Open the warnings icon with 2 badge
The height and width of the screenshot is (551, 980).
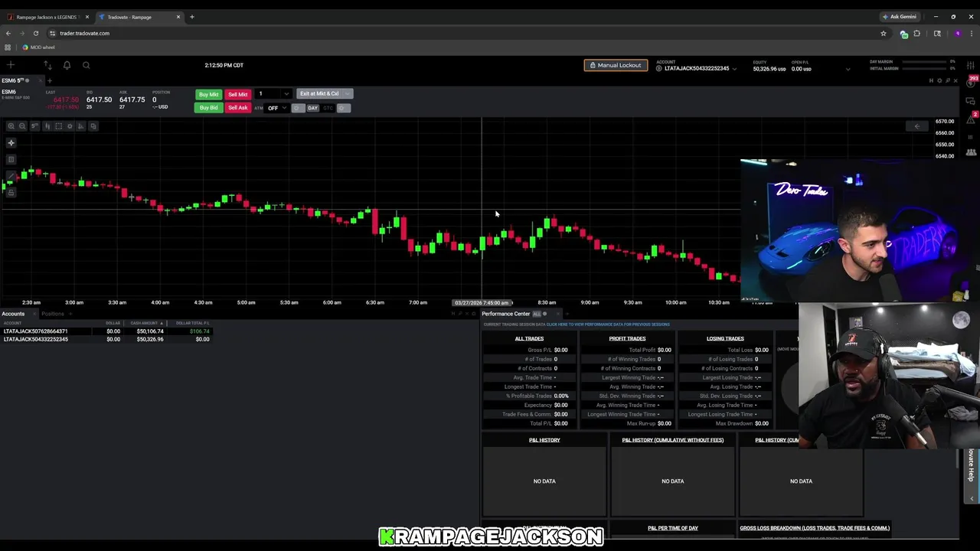coord(972,118)
